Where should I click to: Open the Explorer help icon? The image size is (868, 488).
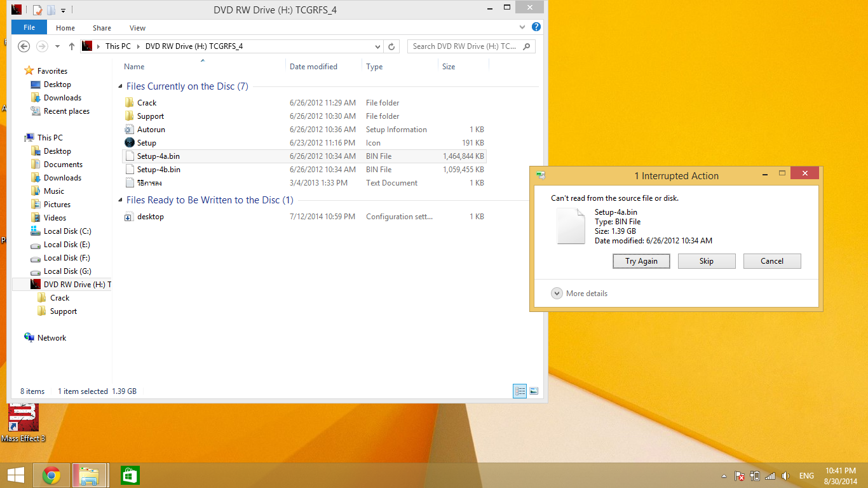pos(536,27)
